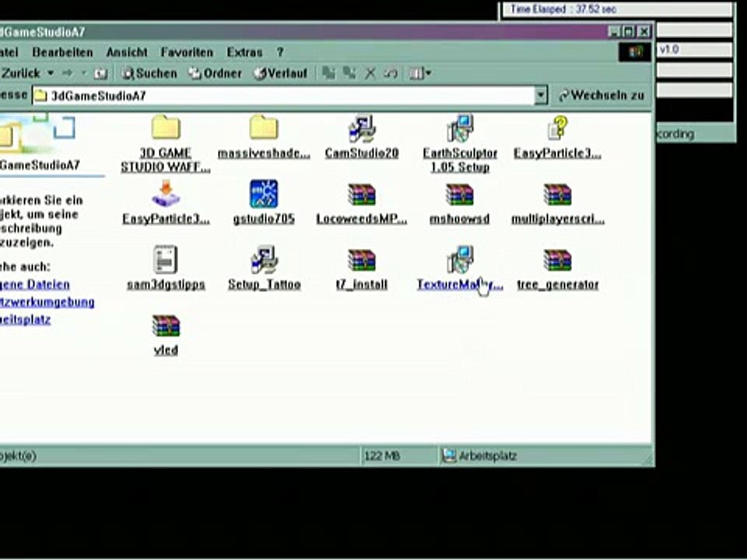Image resolution: width=747 pixels, height=560 pixels.
Task: Open the Netzwerkumgebung link
Action: click(47, 302)
